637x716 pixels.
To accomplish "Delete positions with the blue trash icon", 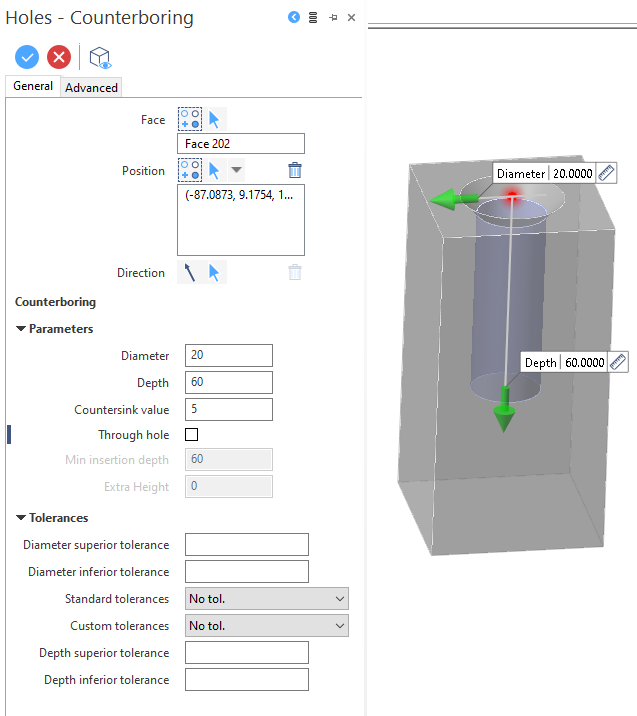I will tap(295, 170).
